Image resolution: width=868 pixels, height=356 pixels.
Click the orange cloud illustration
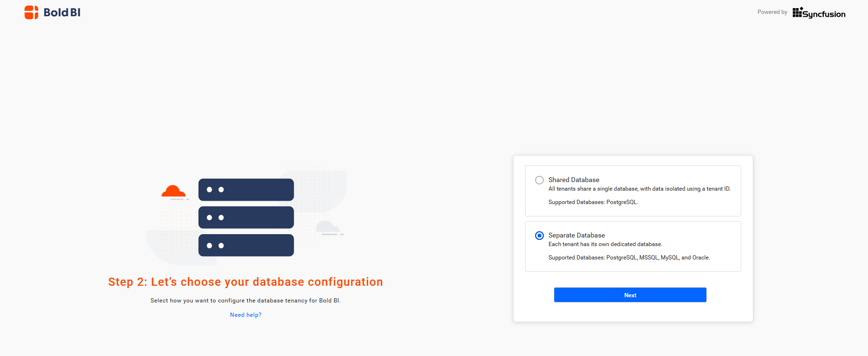(173, 192)
